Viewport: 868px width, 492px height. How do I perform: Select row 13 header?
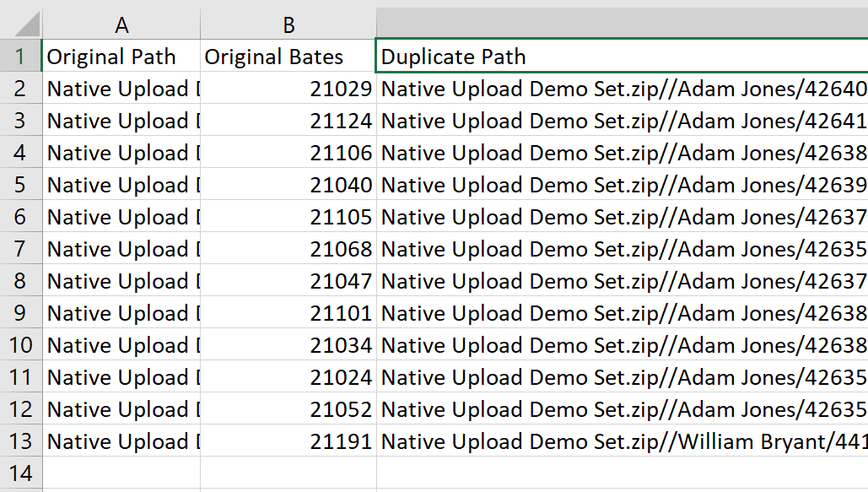(21, 441)
